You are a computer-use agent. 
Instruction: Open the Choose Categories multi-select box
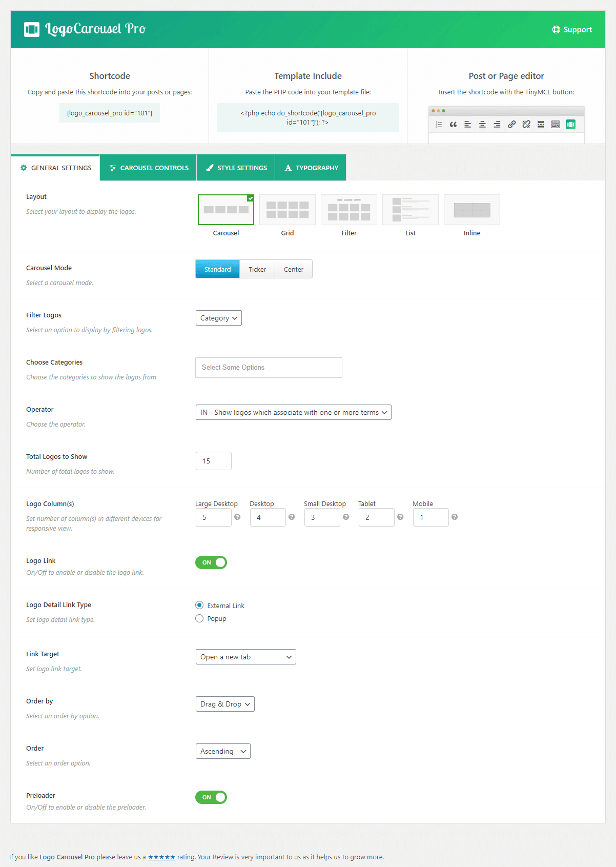pos(269,368)
